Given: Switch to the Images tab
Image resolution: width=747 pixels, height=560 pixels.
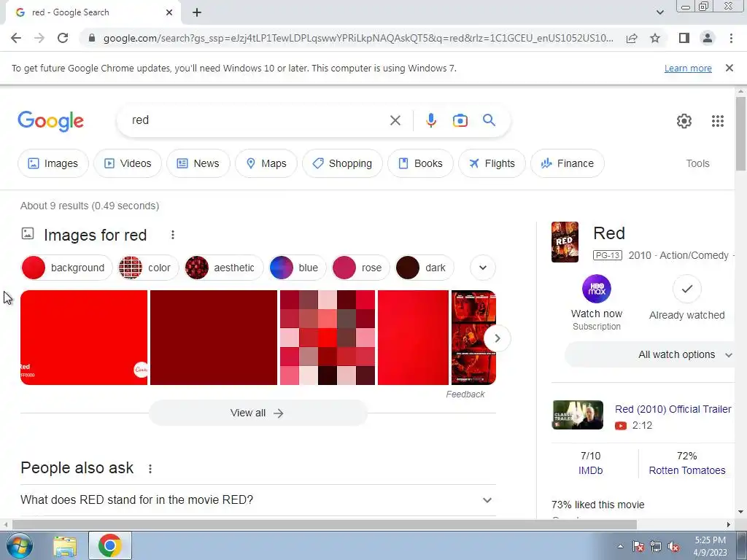Looking at the screenshot, I should [53, 163].
